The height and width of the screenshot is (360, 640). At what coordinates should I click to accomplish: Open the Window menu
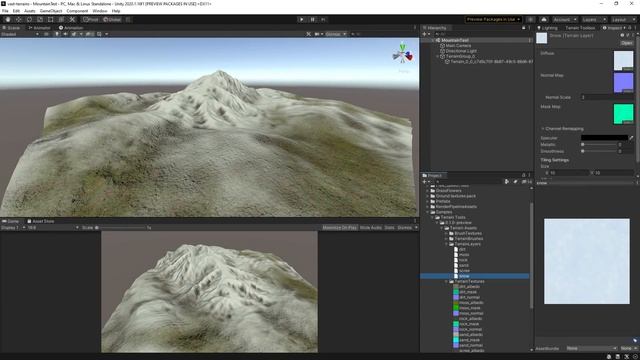(x=100, y=11)
